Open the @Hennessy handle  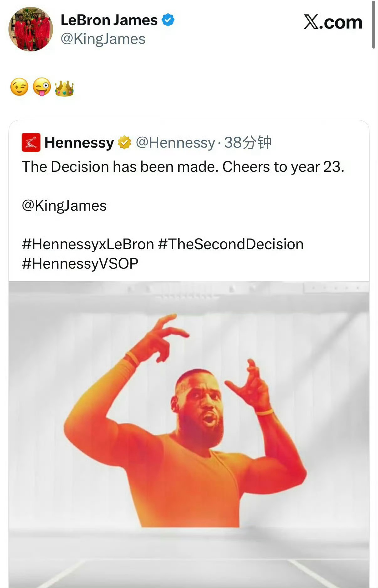pos(175,143)
